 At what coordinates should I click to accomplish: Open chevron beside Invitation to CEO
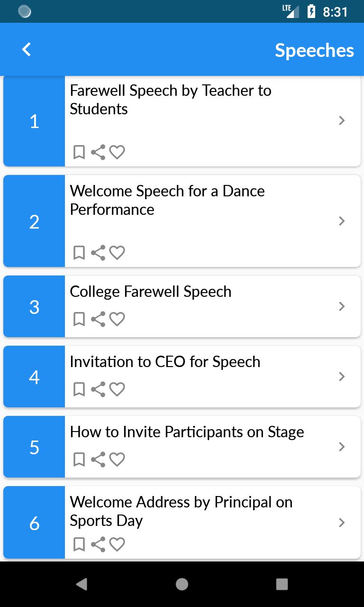pyautogui.click(x=342, y=377)
